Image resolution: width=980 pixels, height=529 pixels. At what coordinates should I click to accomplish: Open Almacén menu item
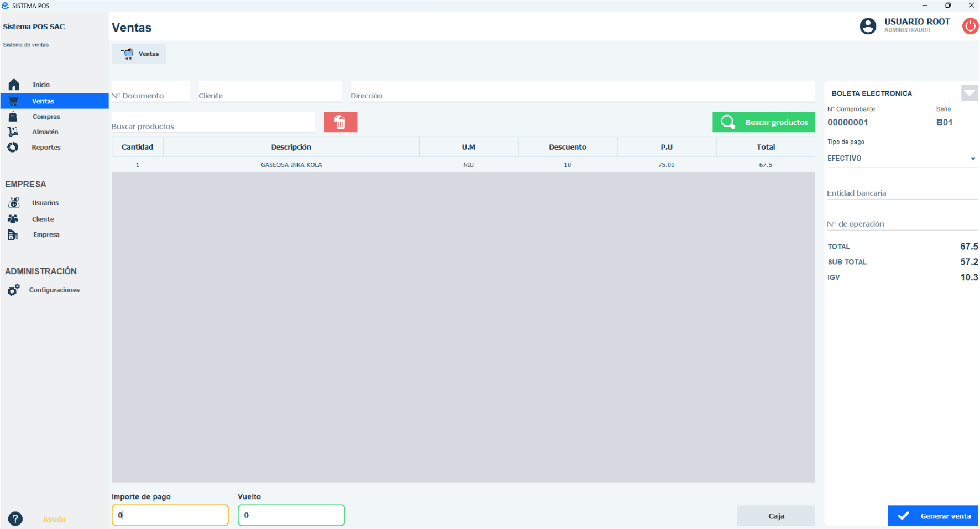[x=45, y=132]
